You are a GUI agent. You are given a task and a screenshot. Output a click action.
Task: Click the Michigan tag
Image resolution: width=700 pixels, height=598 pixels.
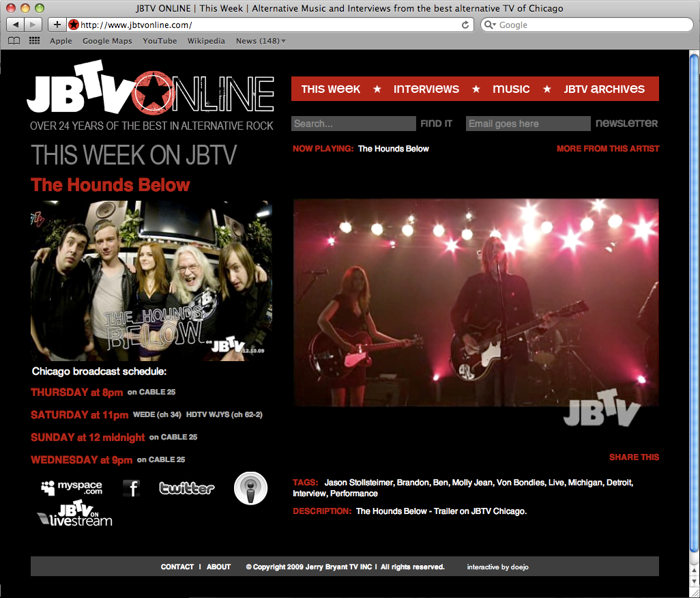click(x=585, y=483)
